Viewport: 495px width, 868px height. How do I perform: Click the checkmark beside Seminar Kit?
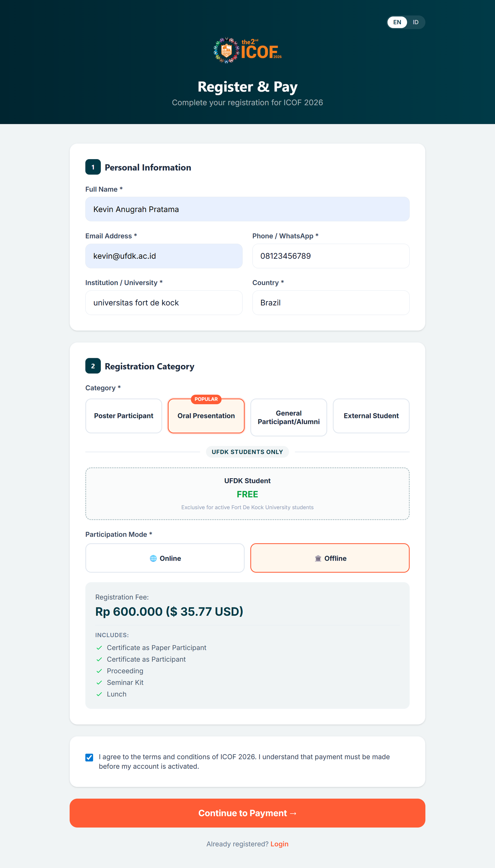click(x=100, y=682)
